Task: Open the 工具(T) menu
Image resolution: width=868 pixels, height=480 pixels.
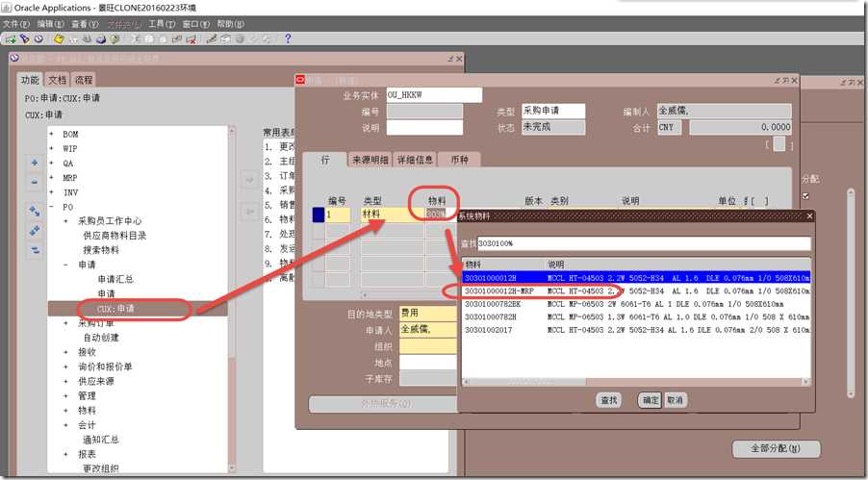Action: 162,24
